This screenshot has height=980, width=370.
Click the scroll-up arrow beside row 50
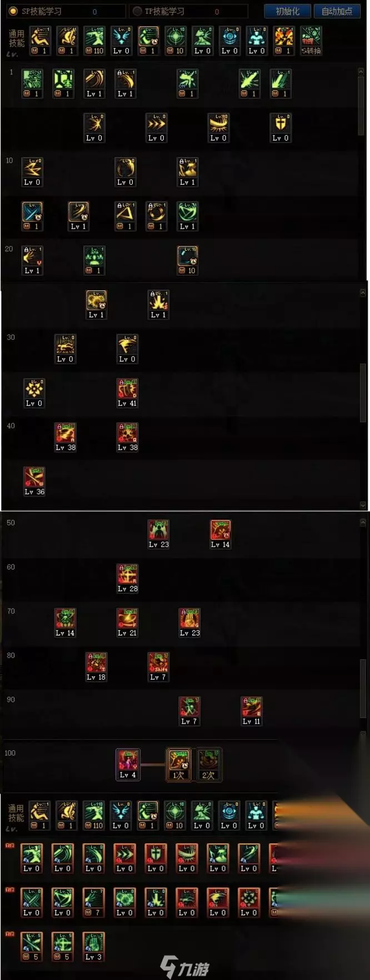pos(363,522)
